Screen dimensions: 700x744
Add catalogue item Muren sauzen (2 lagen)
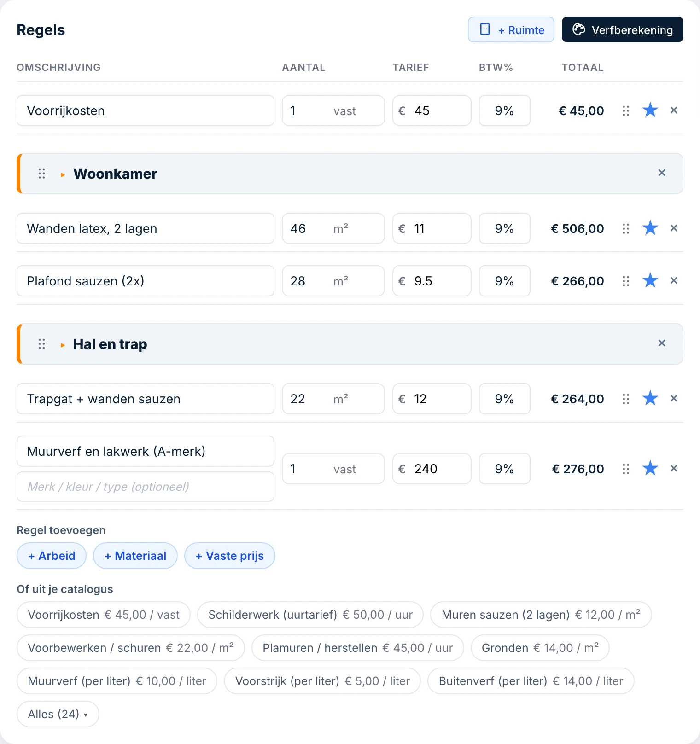(x=541, y=615)
